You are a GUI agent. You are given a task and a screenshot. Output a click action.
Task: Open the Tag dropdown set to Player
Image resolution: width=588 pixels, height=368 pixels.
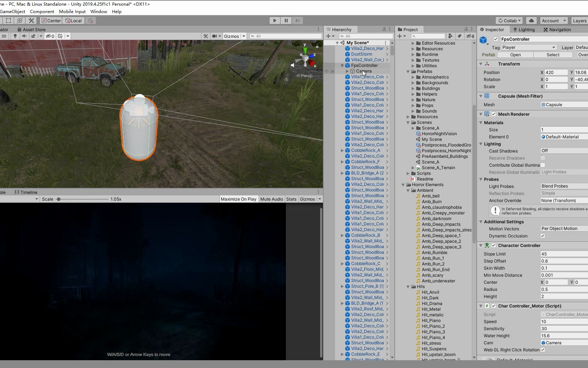528,47
